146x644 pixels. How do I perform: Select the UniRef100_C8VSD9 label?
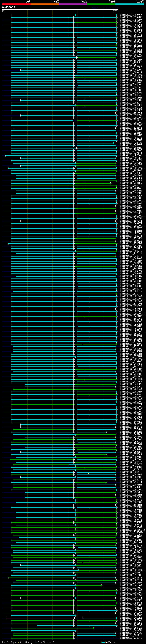(131, 276)
